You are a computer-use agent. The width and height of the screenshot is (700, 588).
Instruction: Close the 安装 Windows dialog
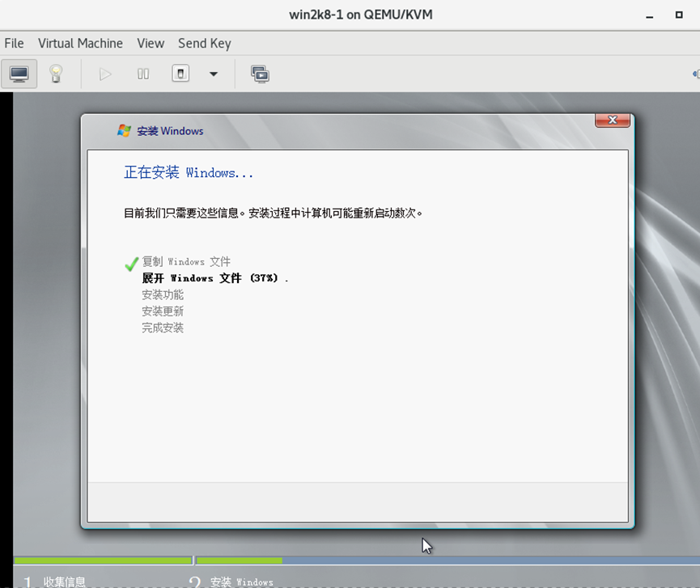coord(613,120)
